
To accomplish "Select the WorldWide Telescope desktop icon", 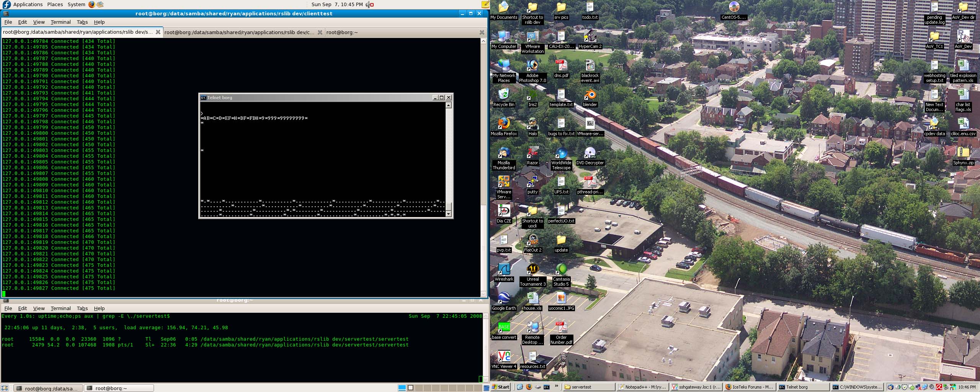I will [x=561, y=158].
